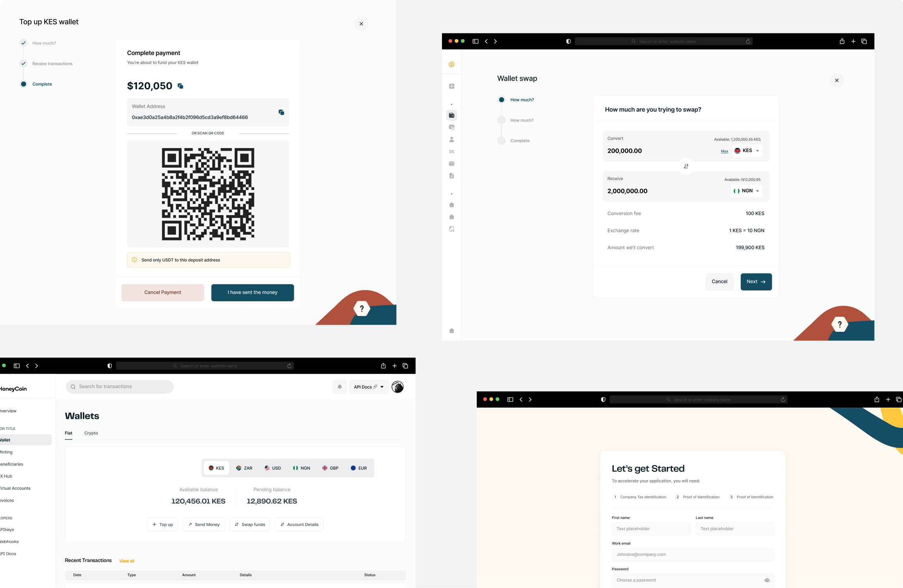Click the sidebar user icon
Viewport: 903px width, 588px height.
451,139
